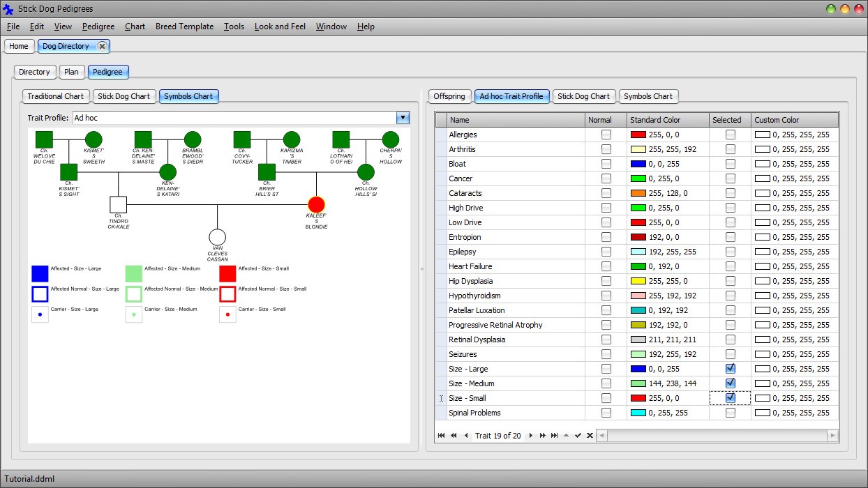Uncheck Selected for Size - Large
Viewport: 868px width, 488px height.
(730, 369)
